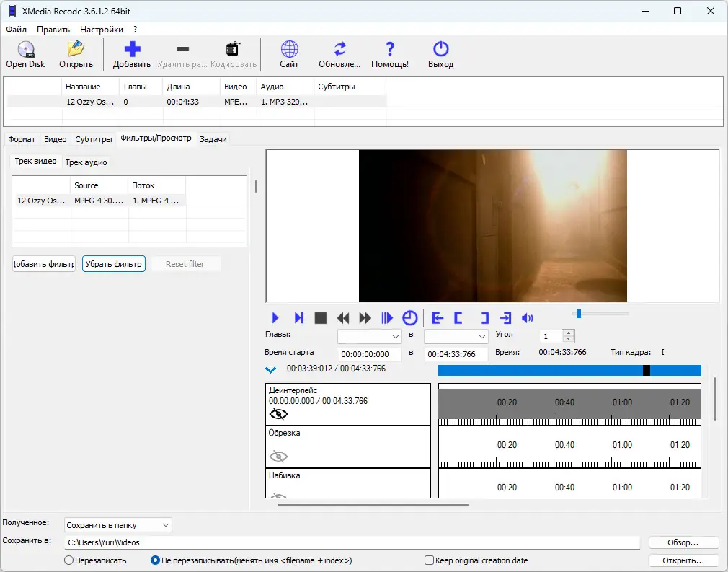Select the Перезаписать radio button
This screenshot has width=728, height=572.
coord(69,560)
